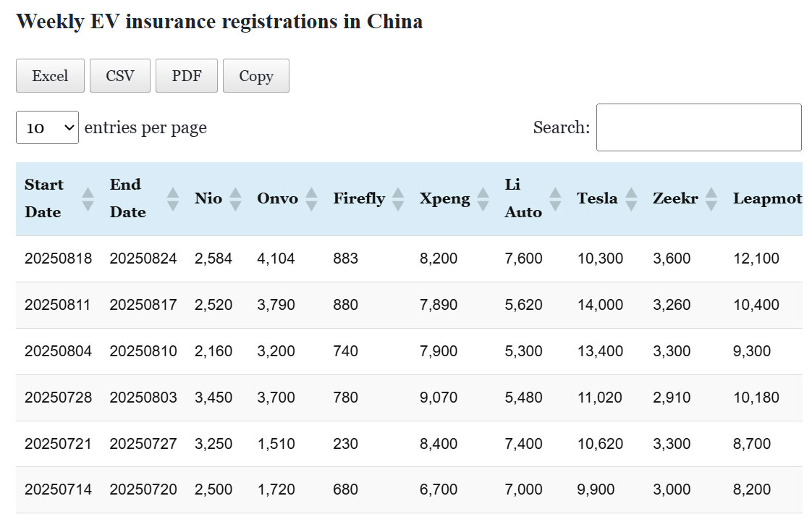Click the Tesla column sort arrows

pos(631,199)
